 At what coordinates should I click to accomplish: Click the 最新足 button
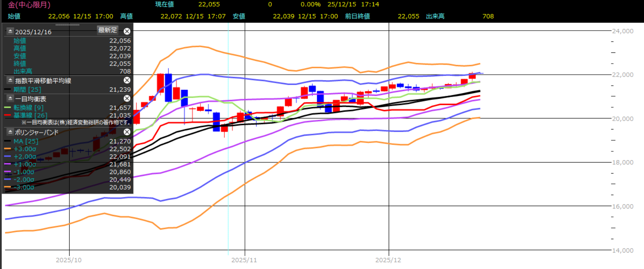tap(108, 30)
